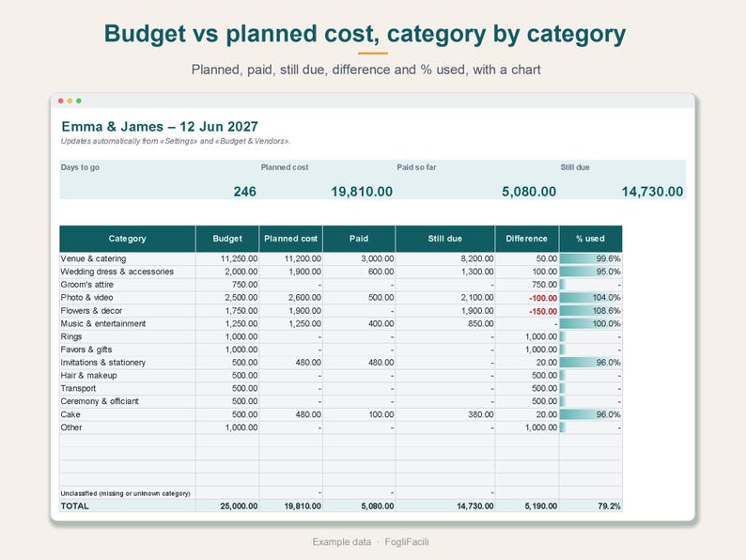The width and height of the screenshot is (746, 560).
Task: Click the 100.0% used cell for Music & entertainment
Action: [x=590, y=323]
